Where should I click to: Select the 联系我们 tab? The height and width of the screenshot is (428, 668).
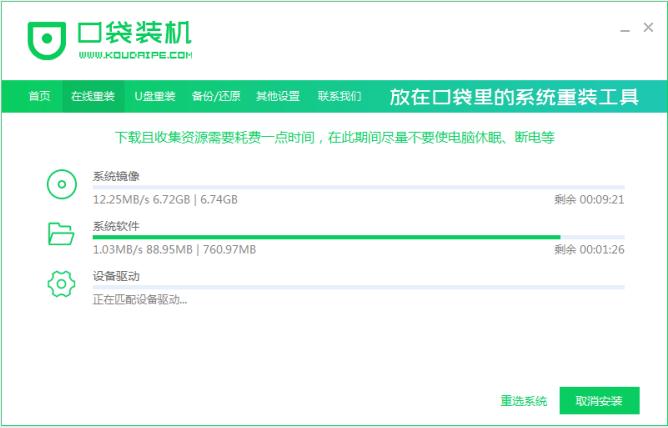point(340,96)
